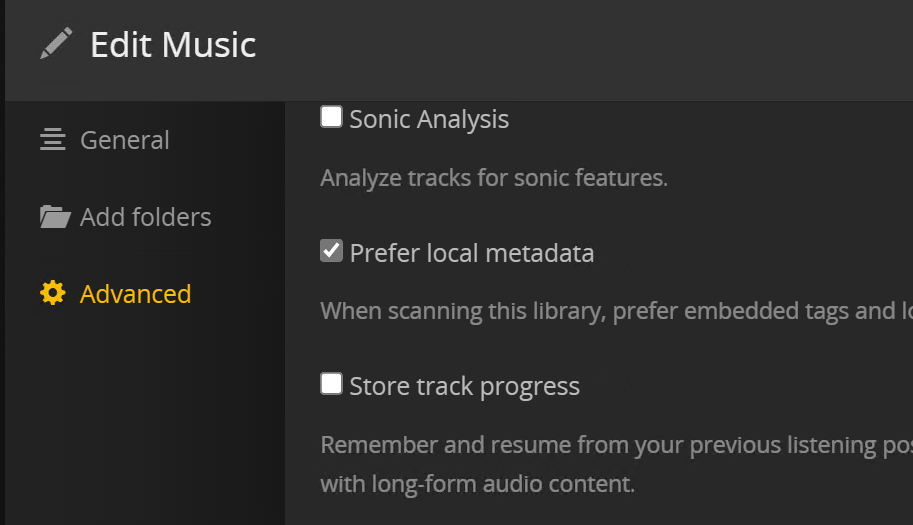Click the Edit Music dialog title
The width and height of the screenshot is (913, 525).
pos(173,45)
